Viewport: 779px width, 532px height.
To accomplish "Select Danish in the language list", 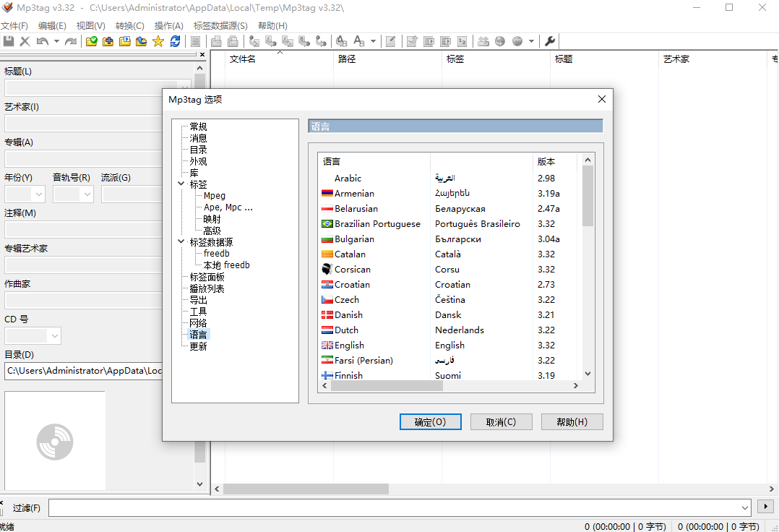I will (x=348, y=315).
